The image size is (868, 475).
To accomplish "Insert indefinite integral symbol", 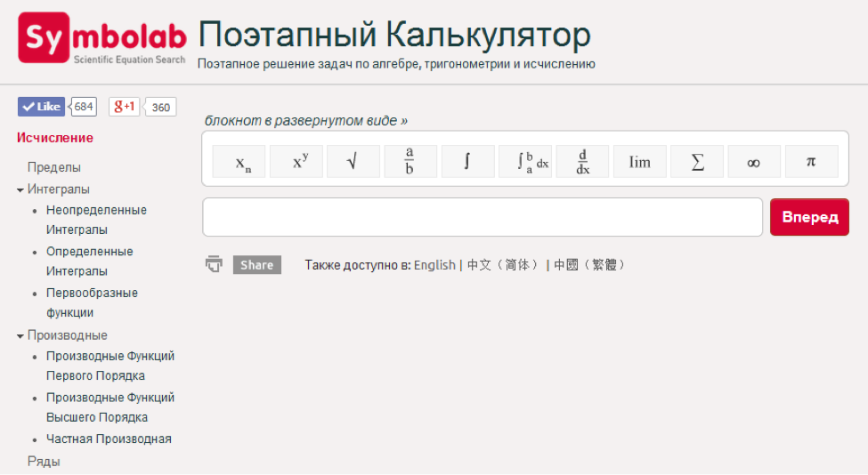I will [x=467, y=162].
